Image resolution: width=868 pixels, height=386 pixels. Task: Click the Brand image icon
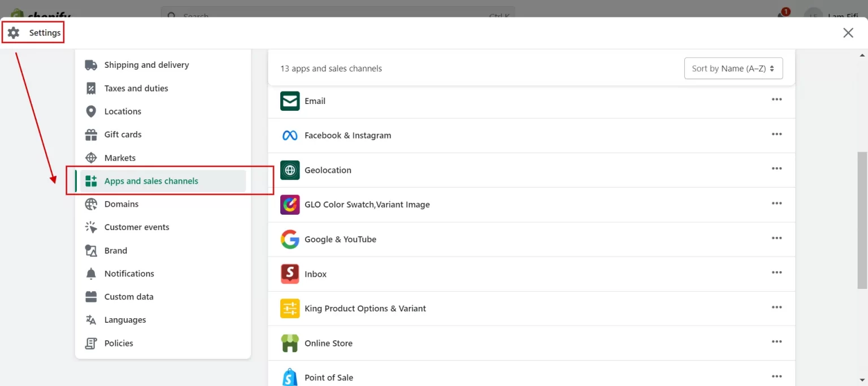(91, 250)
